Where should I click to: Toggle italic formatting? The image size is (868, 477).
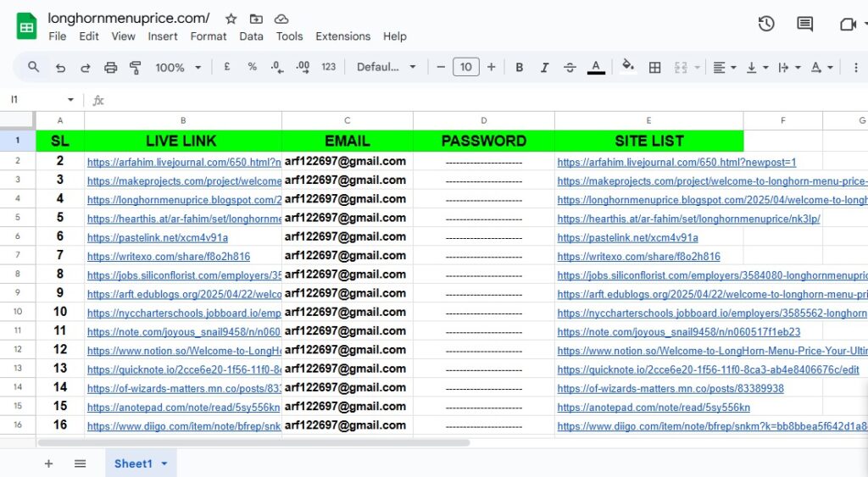click(x=544, y=68)
